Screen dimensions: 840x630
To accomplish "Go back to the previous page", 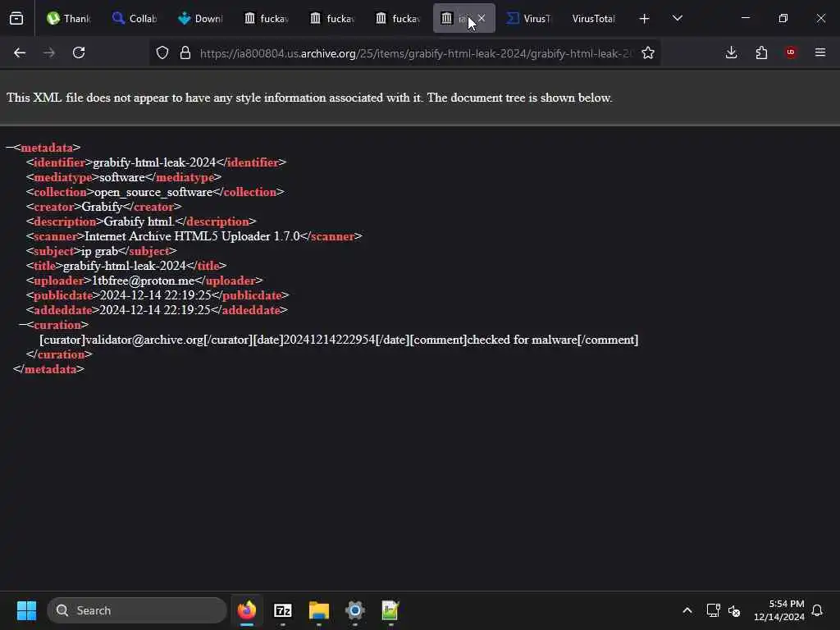I will click(x=20, y=52).
